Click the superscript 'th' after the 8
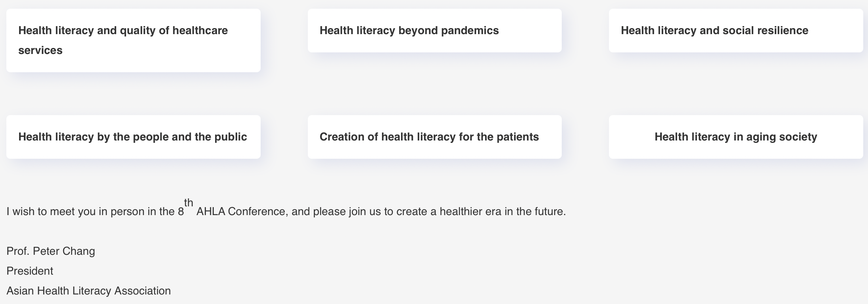This screenshot has width=868, height=304. point(188,203)
